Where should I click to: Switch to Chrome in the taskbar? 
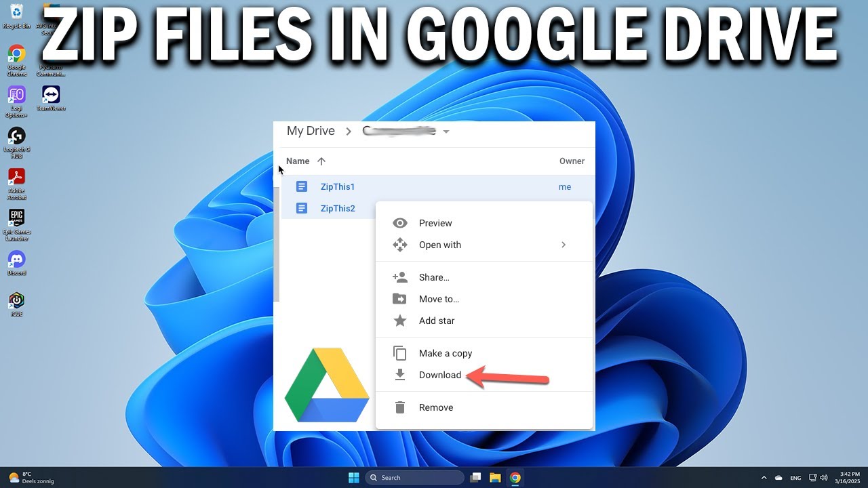click(x=515, y=478)
